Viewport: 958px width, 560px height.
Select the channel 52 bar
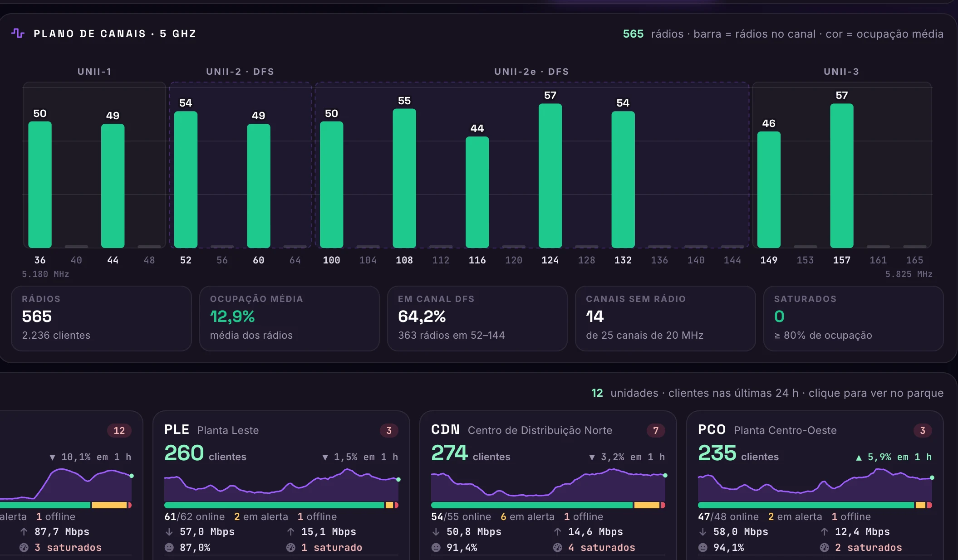pos(186,180)
